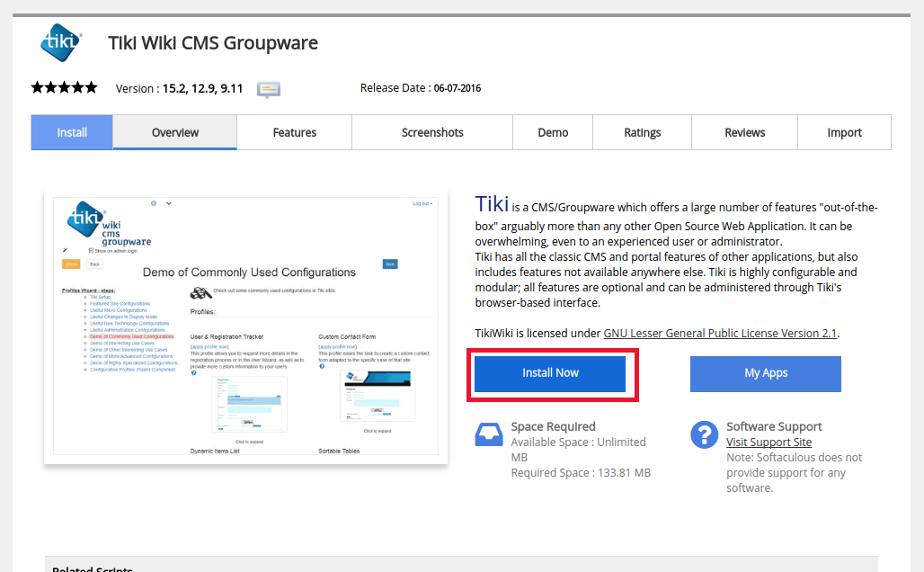Click the five-star rating

click(x=64, y=88)
